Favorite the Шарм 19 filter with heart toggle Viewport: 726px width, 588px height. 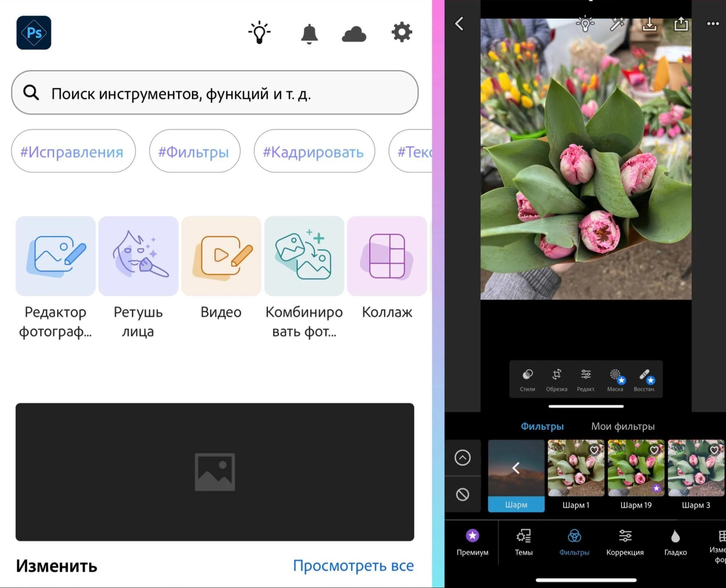coord(654,450)
